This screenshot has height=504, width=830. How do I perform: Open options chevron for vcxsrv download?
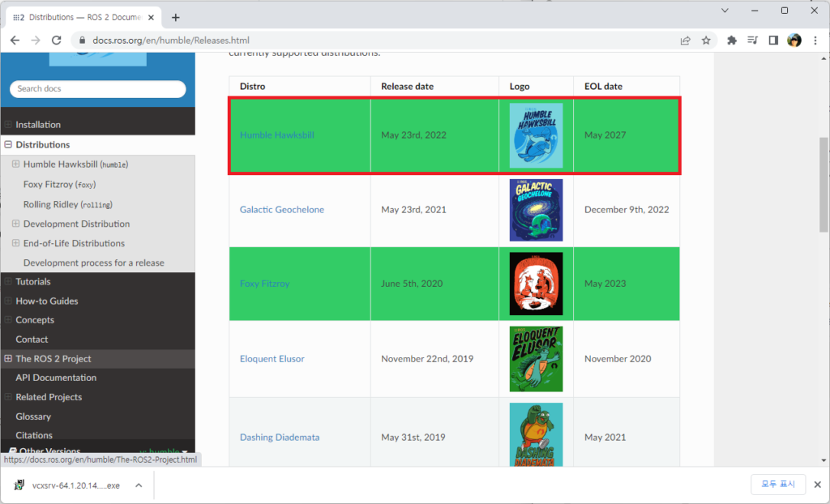(x=139, y=485)
